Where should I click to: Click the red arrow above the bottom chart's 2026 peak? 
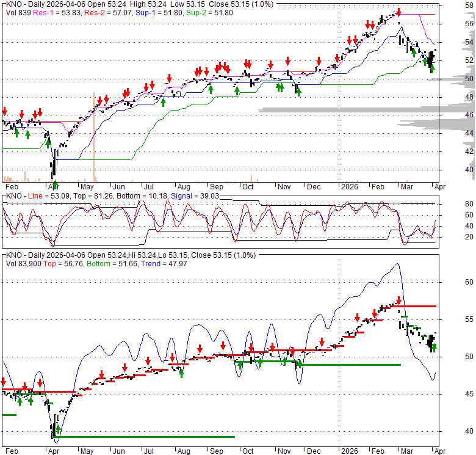tap(398, 300)
